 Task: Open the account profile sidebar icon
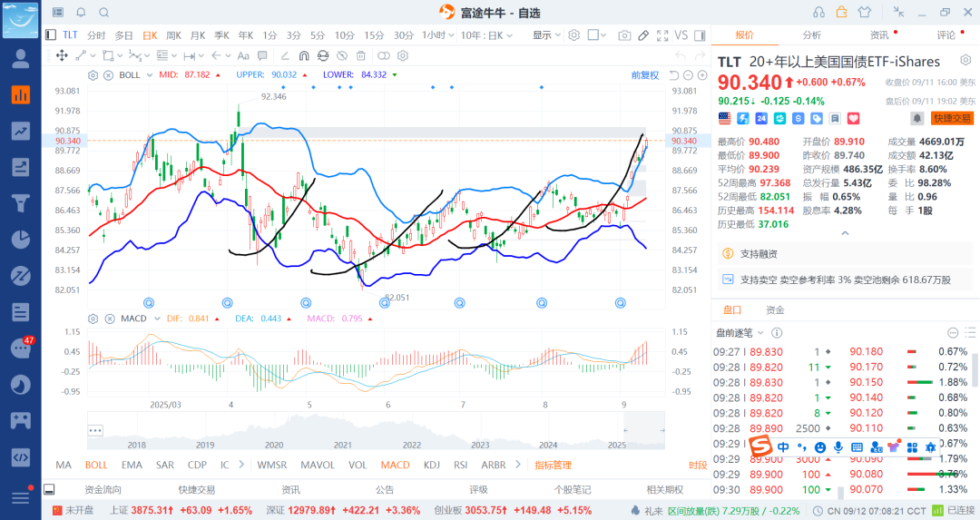pos(21,59)
